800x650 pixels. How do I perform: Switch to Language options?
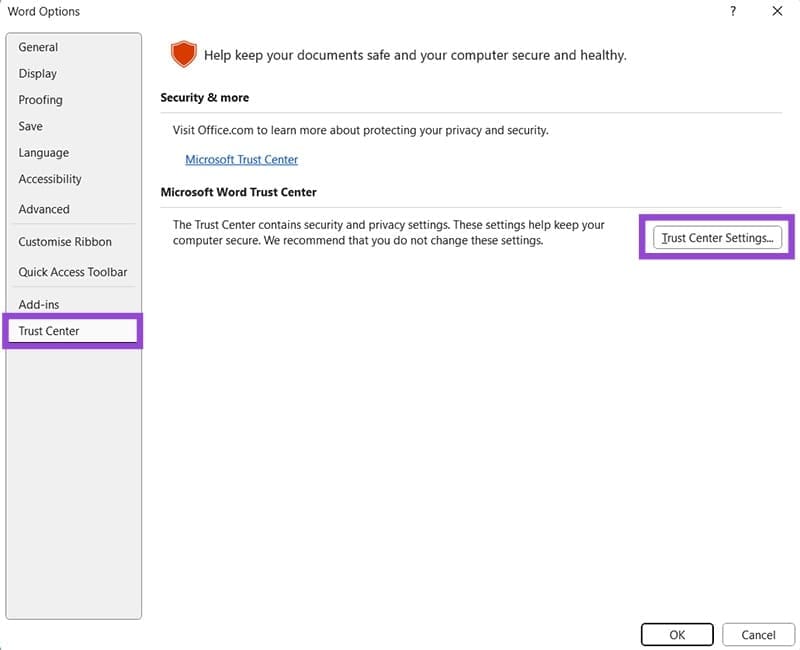43,153
